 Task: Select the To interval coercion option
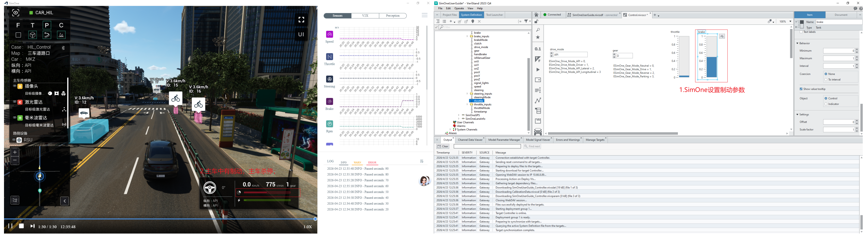(x=826, y=80)
